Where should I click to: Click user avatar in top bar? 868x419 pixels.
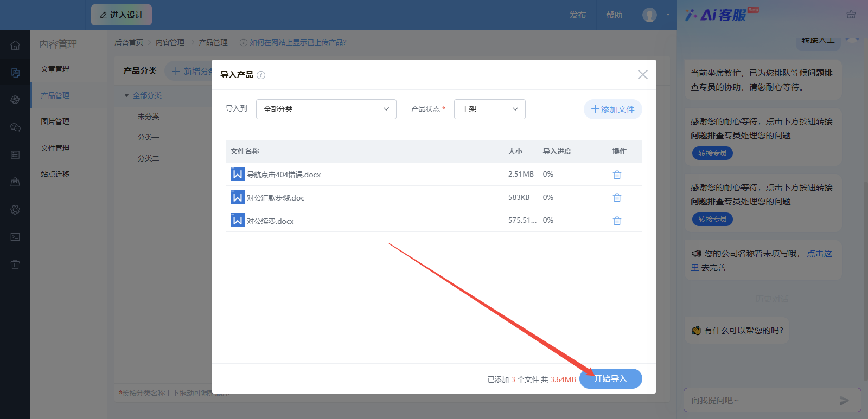649,15
